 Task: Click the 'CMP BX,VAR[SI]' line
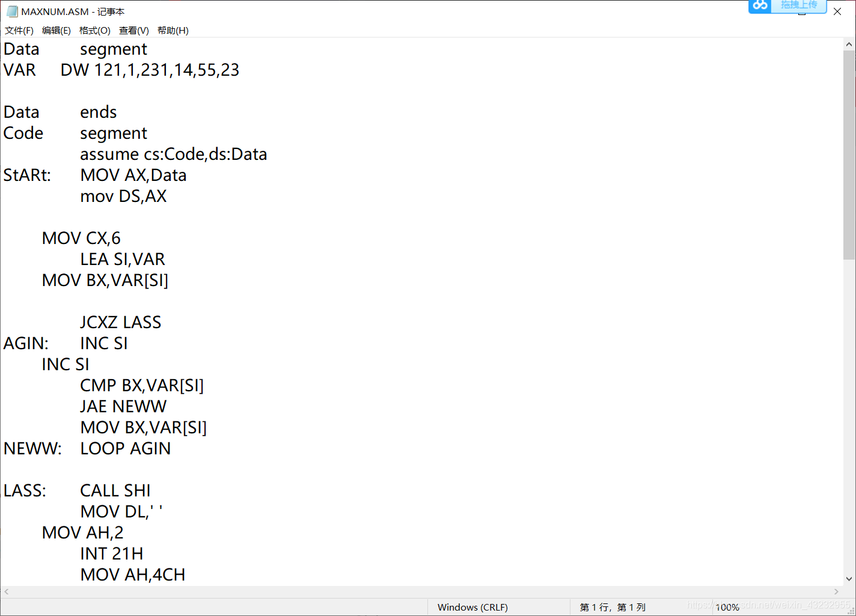(x=142, y=386)
